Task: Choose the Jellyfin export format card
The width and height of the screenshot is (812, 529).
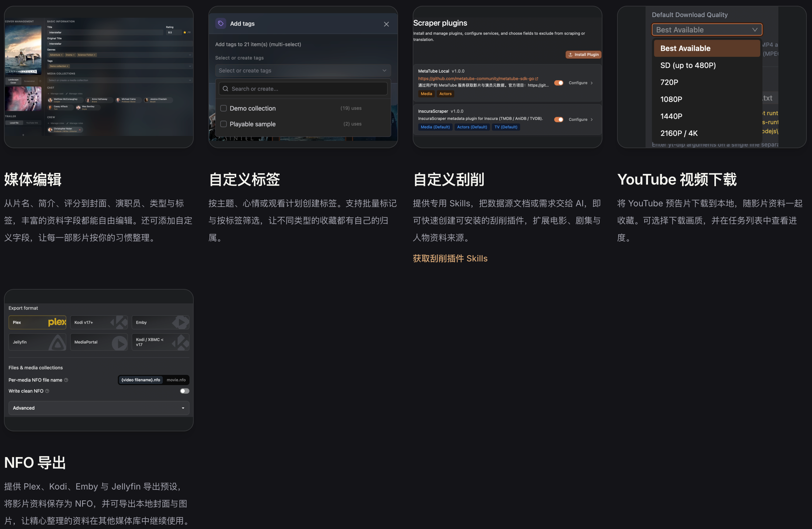Action: pyautogui.click(x=38, y=342)
